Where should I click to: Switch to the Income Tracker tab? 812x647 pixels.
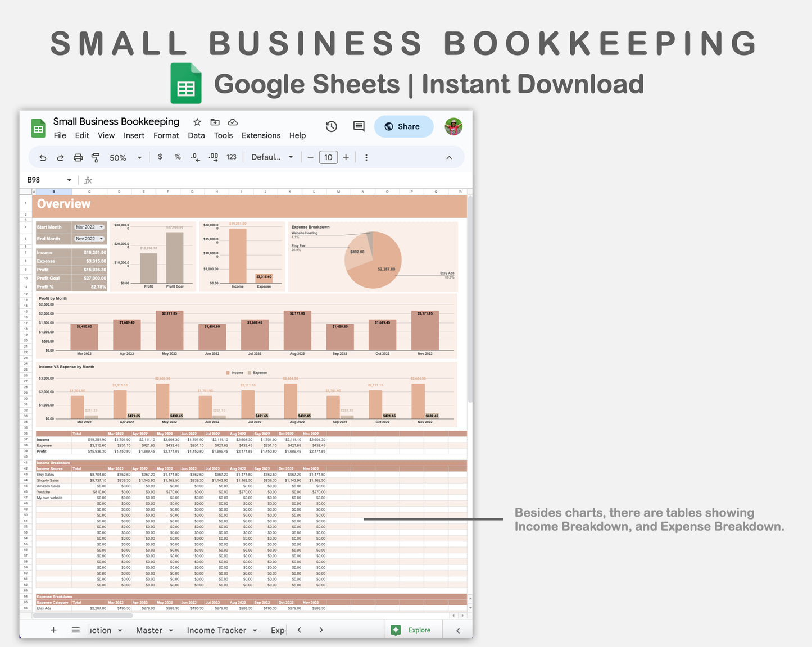coord(216,630)
